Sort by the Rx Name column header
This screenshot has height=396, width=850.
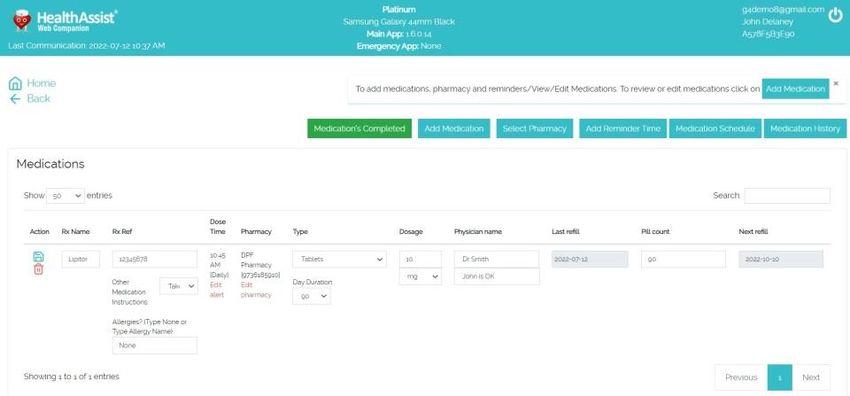(75, 231)
